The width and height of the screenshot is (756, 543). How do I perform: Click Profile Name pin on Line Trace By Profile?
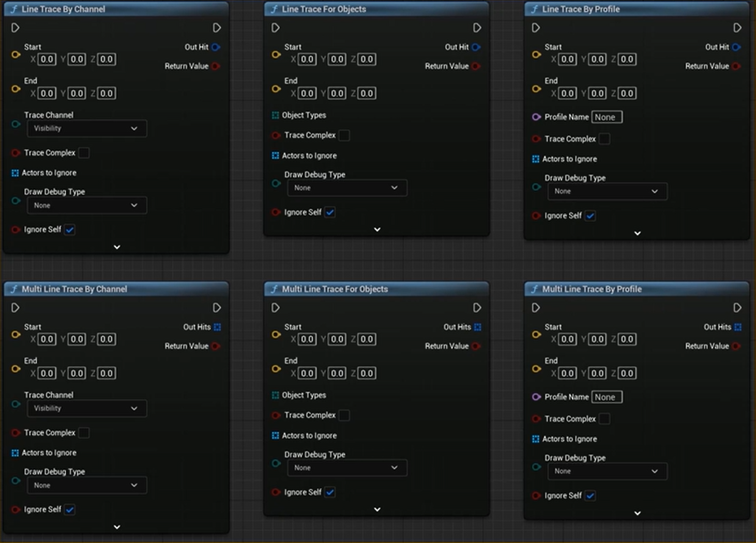point(536,117)
